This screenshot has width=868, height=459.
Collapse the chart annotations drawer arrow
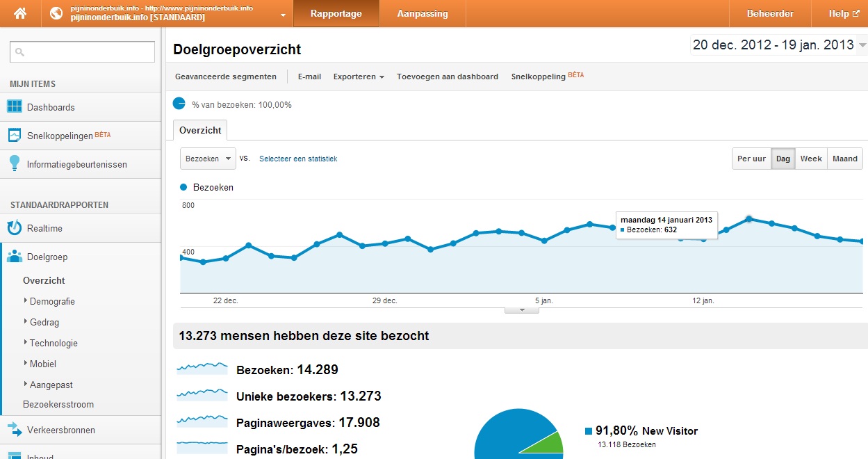tap(521, 310)
